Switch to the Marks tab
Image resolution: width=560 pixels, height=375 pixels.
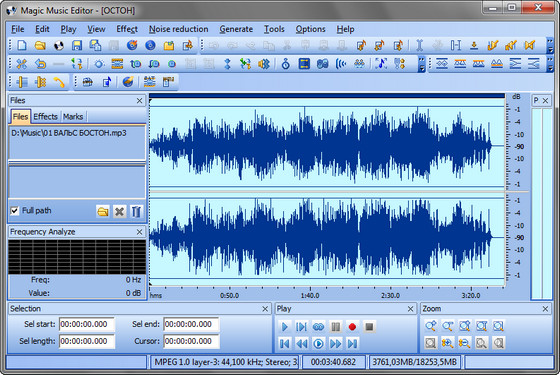pyautogui.click(x=73, y=117)
